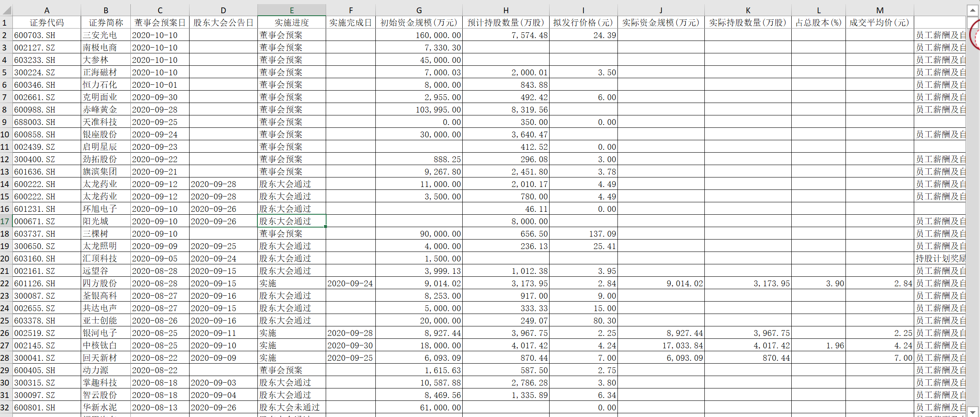Select column D by its header
The width and height of the screenshot is (980, 417).
pyautogui.click(x=223, y=10)
